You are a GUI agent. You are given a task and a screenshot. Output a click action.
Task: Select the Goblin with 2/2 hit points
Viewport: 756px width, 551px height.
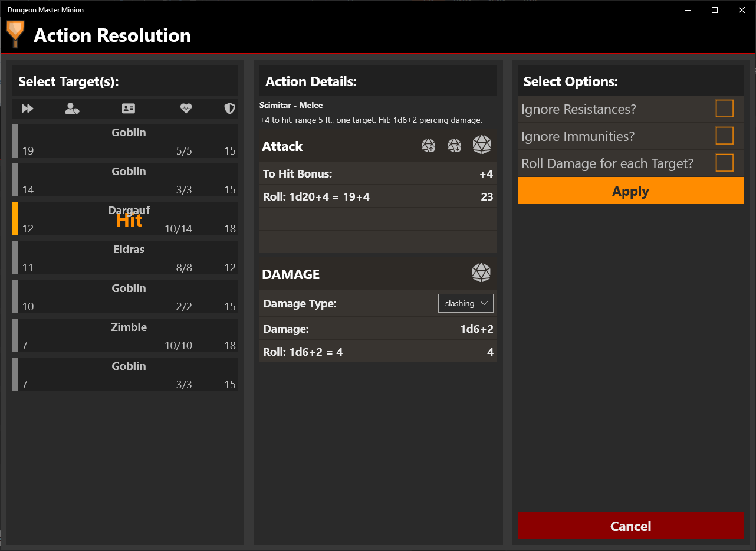129,297
